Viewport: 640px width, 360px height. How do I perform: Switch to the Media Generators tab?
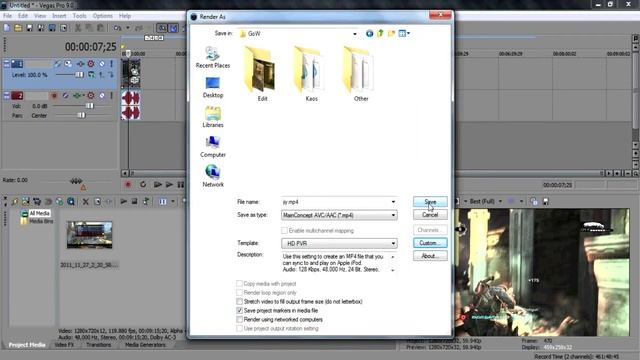[x=145, y=345]
